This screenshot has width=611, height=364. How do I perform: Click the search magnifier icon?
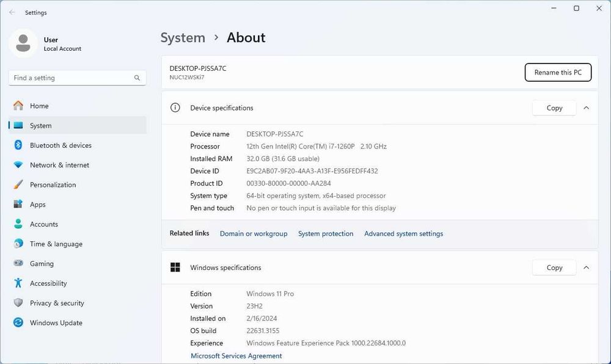(x=137, y=78)
